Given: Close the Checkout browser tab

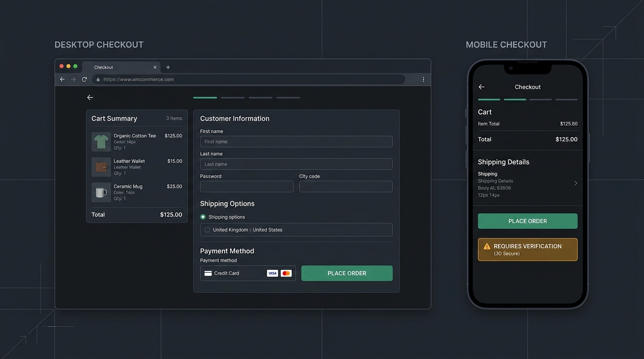Looking at the screenshot, I should (155, 67).
